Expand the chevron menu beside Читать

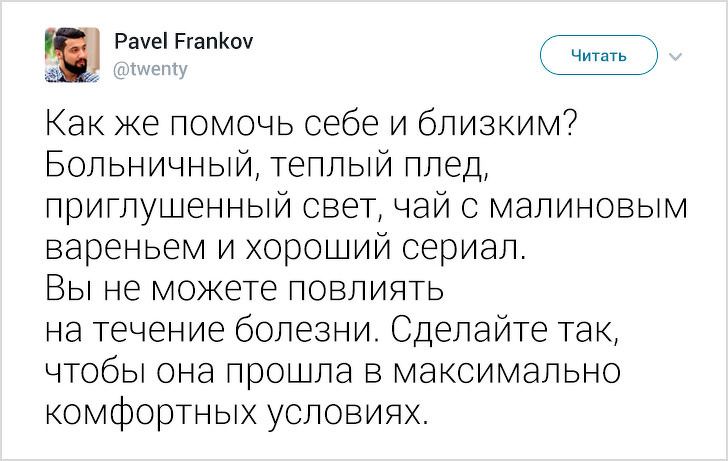tap(673, 56)
